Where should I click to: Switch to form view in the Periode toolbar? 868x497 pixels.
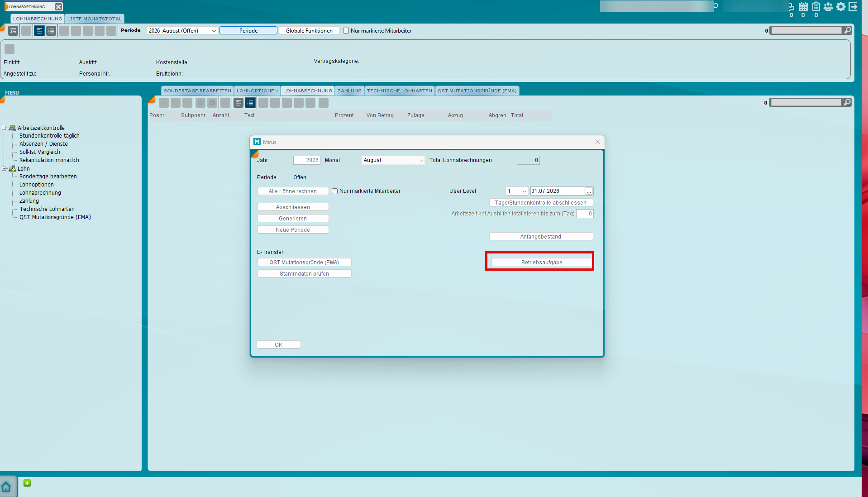pyautogui.click(x=39, y=31)
